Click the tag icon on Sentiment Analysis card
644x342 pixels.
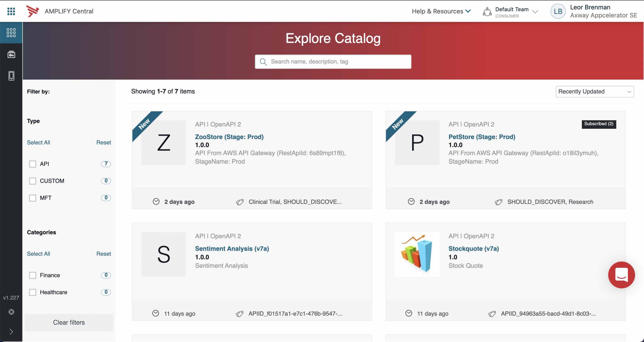[x=239, y=314]
